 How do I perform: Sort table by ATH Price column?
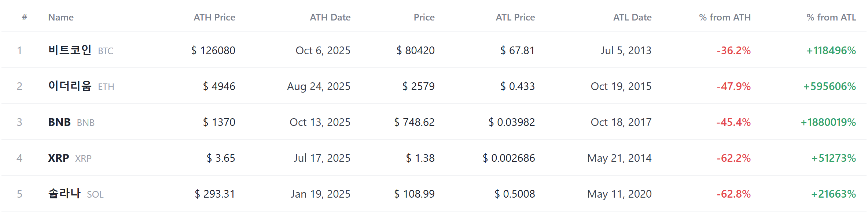point(214,17)
